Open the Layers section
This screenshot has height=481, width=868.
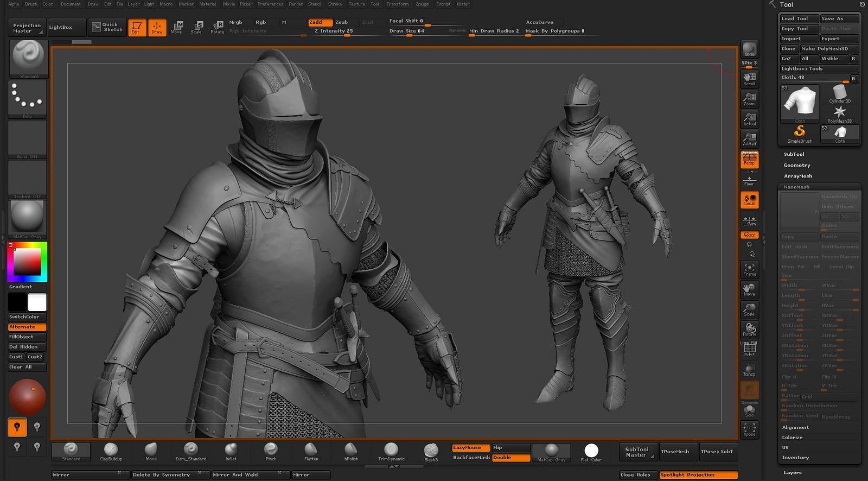pos(792,472)
